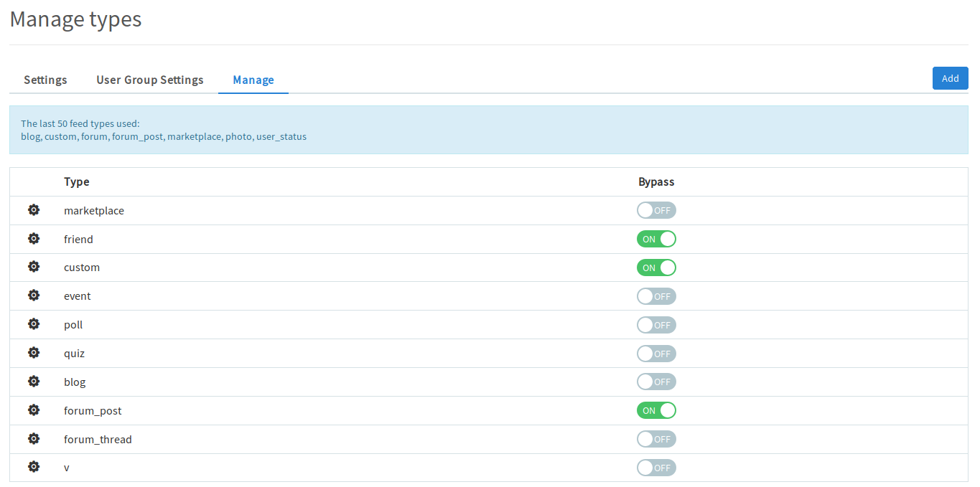The image size is (980, 487).
Task: Click the quiz row gear icon
Action: coord(34,353)
